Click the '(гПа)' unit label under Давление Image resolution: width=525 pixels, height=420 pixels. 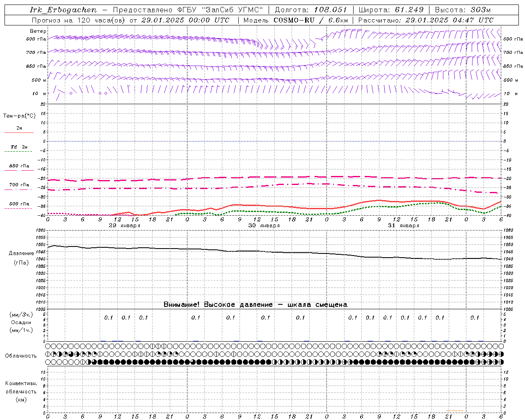21,263
